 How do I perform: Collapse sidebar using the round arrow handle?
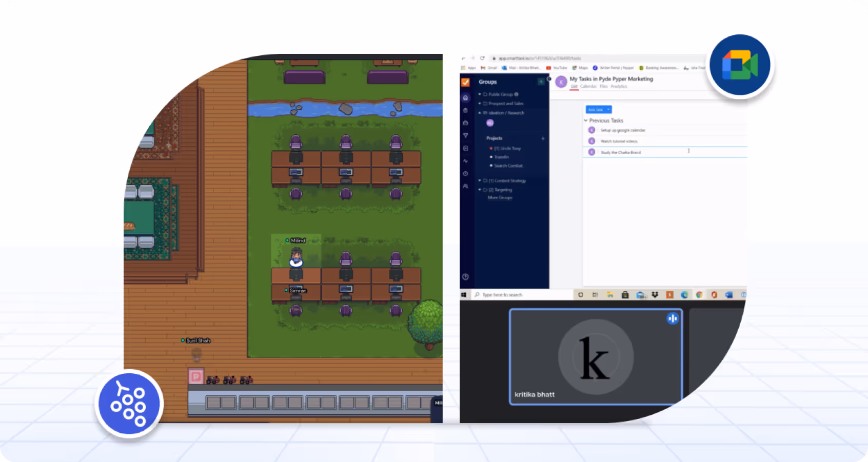549,79
